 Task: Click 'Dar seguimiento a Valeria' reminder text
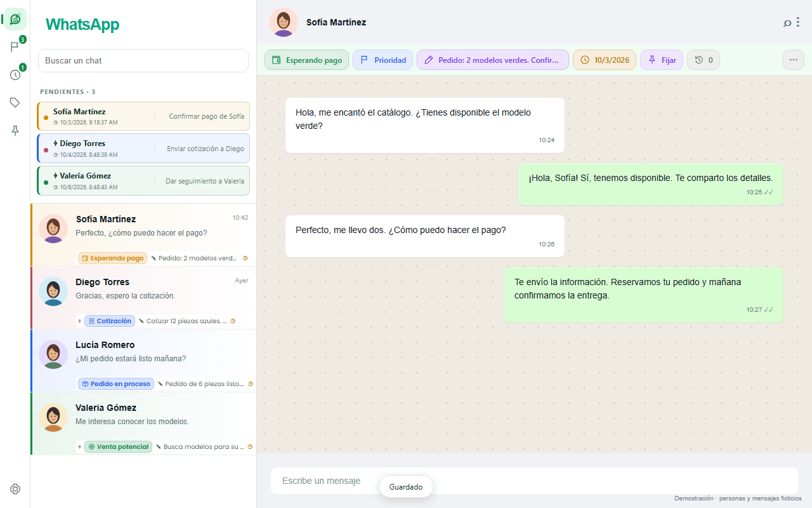[205, 182]
